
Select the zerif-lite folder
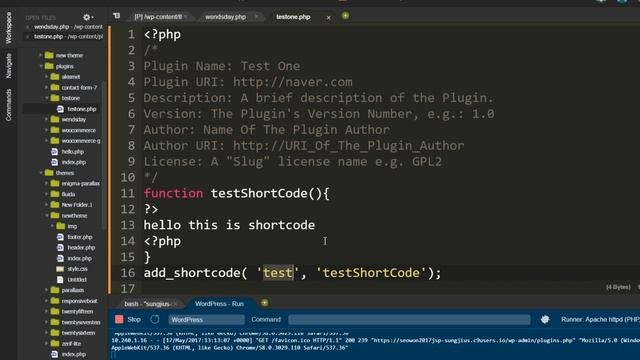(x=71, y=343)
